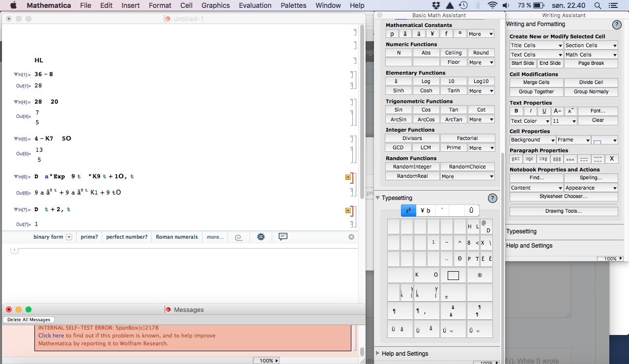Open the Graphics menu
This screenshot has width=629, height=364.
[216, 5]
